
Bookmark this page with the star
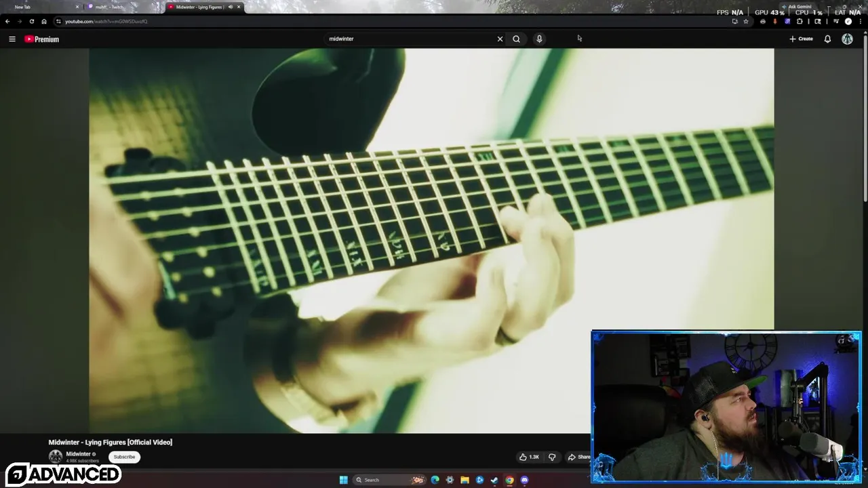tap(746, 21)
